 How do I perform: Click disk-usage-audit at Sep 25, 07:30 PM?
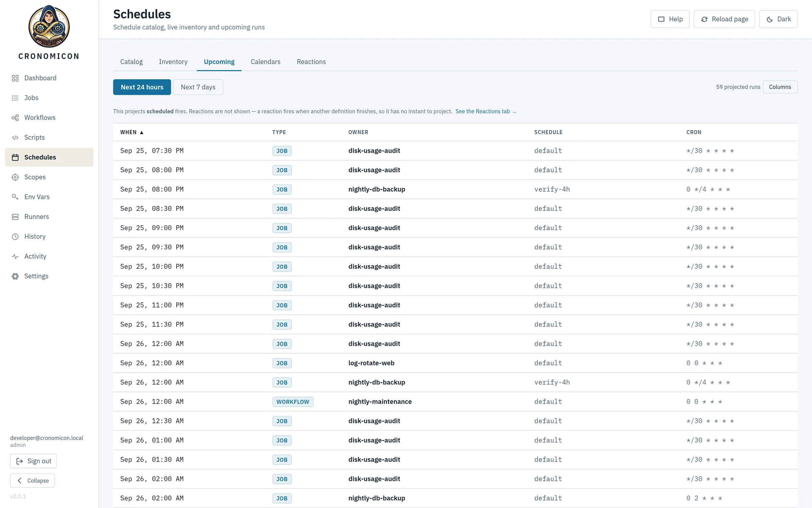click(x=374, y=151)
